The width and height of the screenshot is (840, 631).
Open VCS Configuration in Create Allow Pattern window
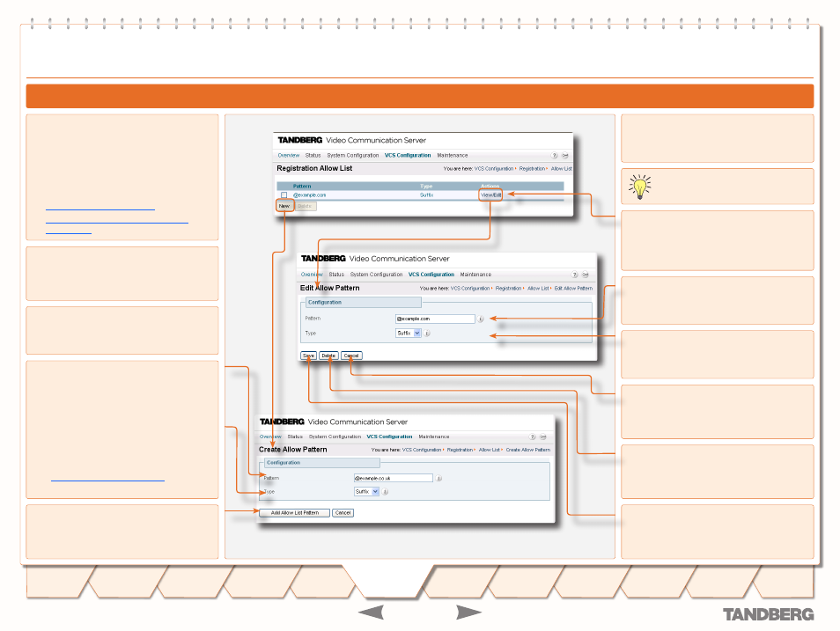pyautogui.click(x=389, y=437)
